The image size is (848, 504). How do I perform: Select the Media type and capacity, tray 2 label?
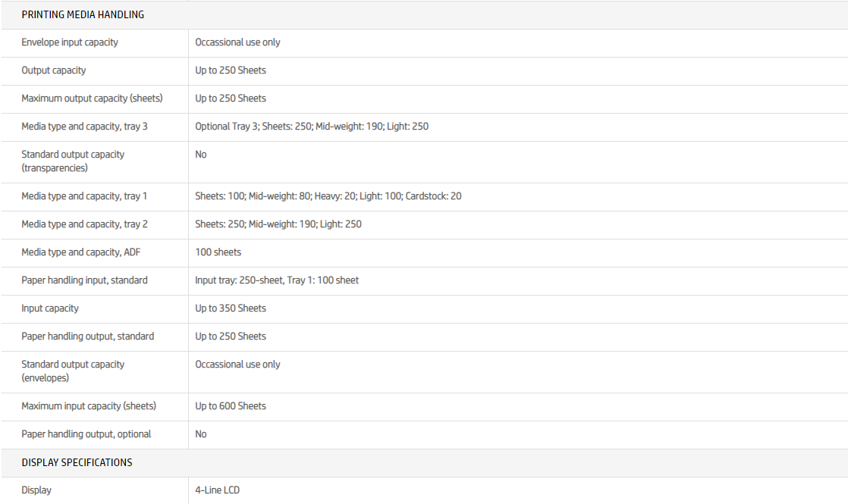[84, 224]
